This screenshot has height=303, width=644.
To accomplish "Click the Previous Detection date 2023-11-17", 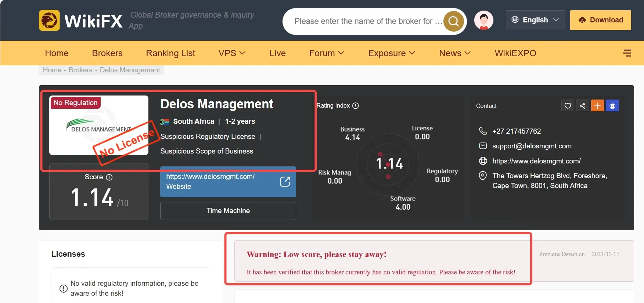I will point(605,254).
